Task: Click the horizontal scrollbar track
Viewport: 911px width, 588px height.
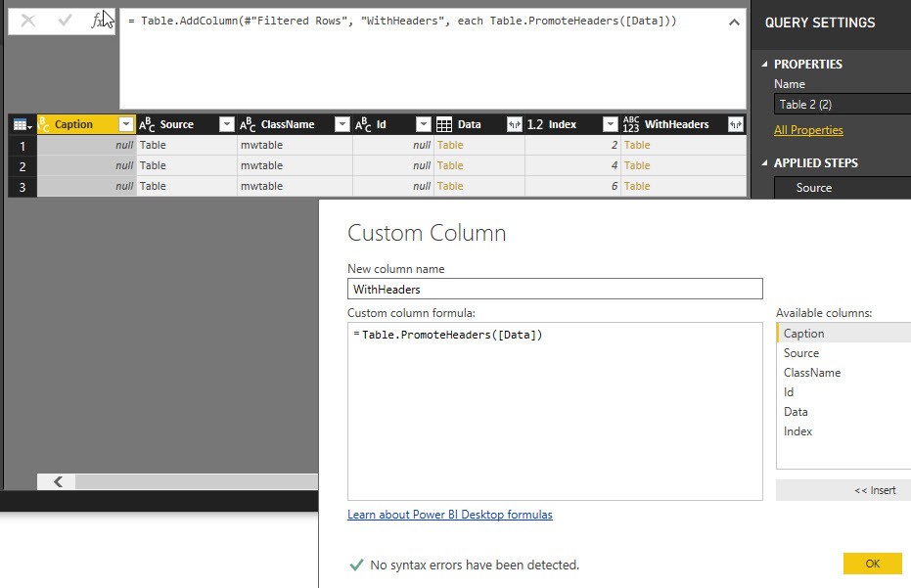Action: 197,481
